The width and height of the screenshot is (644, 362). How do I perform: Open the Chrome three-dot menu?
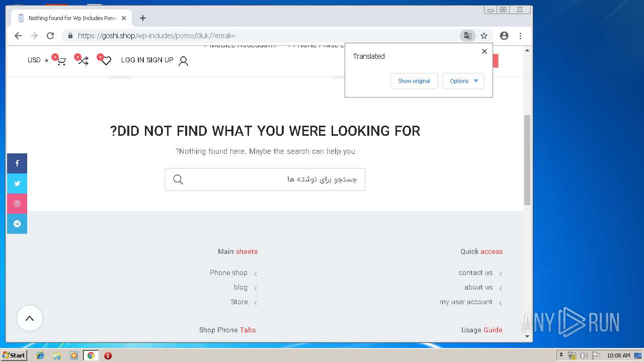(520, 36)
